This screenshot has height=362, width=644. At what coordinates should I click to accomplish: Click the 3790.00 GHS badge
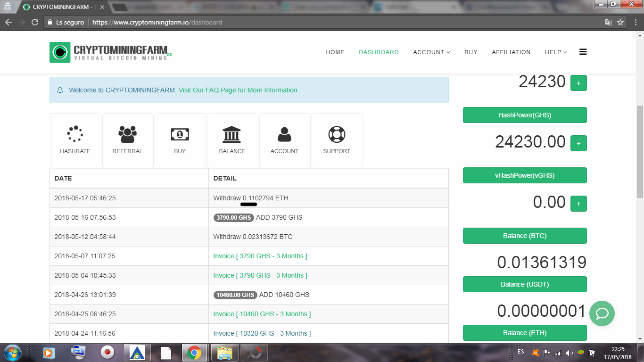point(234,218)
